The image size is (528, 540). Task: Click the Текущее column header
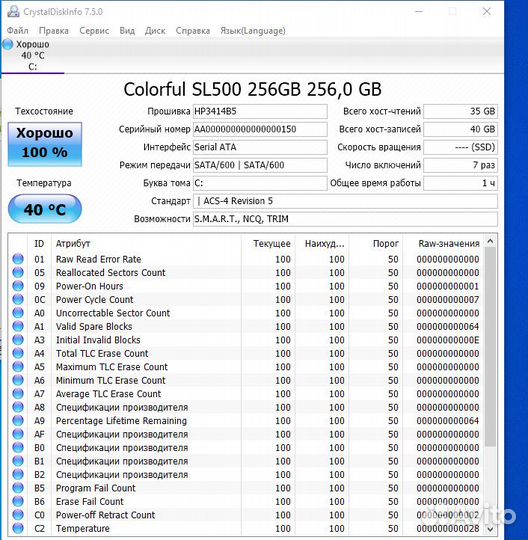click(x=268, y=243)
